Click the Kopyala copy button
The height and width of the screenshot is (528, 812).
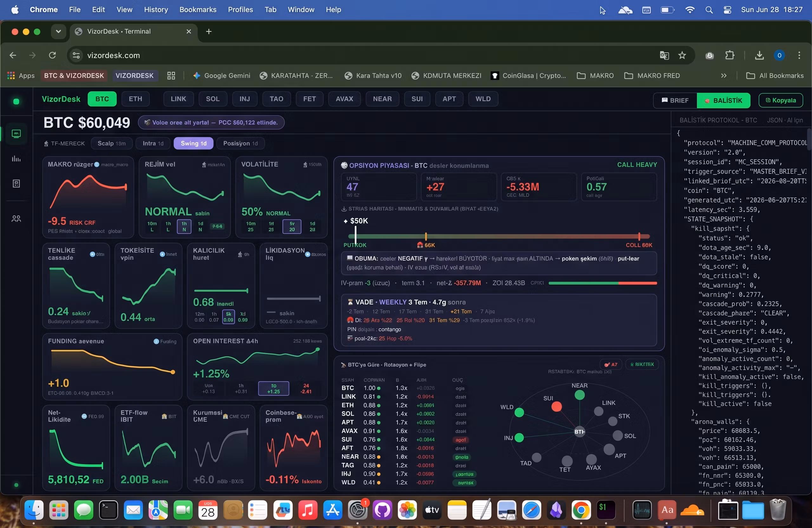(x=781, y=100)
